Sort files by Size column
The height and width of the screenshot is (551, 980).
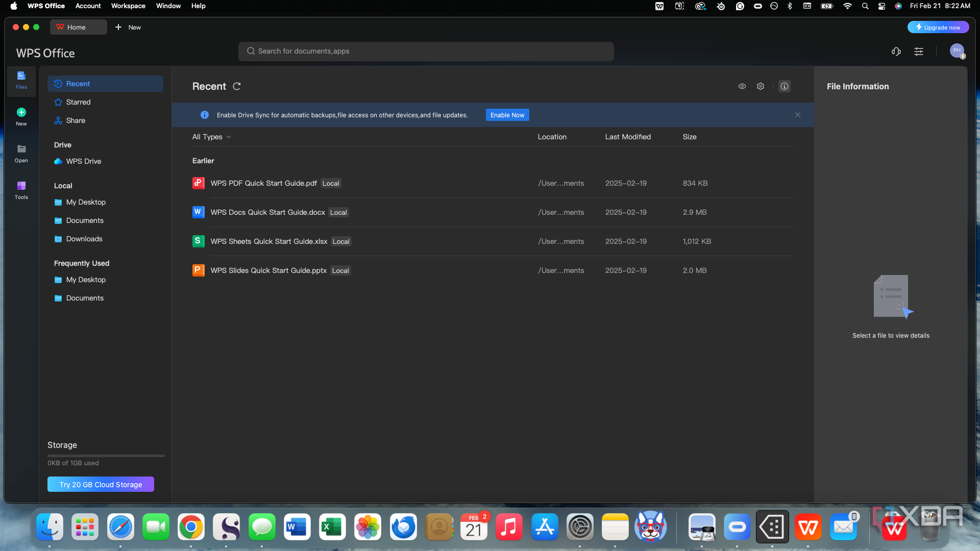[690, 137]
